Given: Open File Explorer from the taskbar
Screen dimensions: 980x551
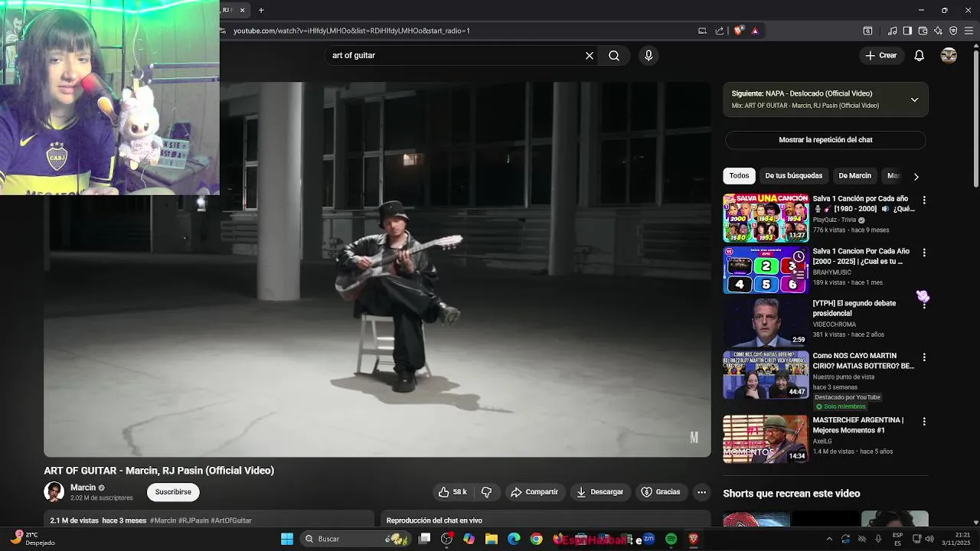Looking at the screenshot, I should 492,539.
